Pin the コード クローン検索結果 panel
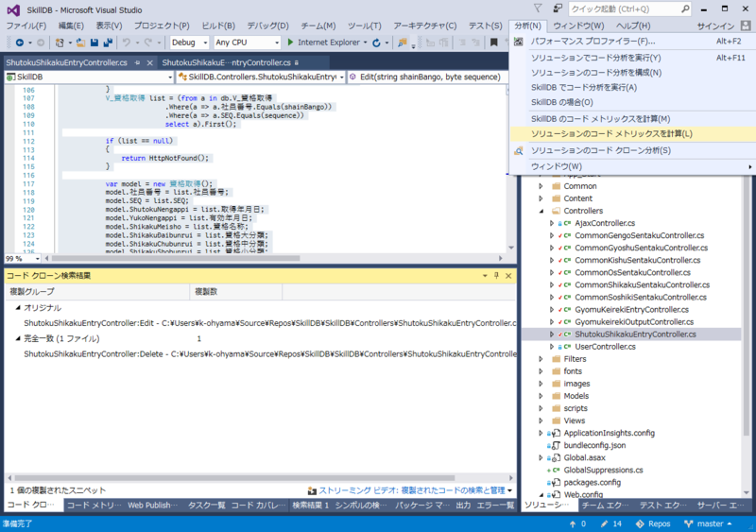756x532 pixels. 496,275
